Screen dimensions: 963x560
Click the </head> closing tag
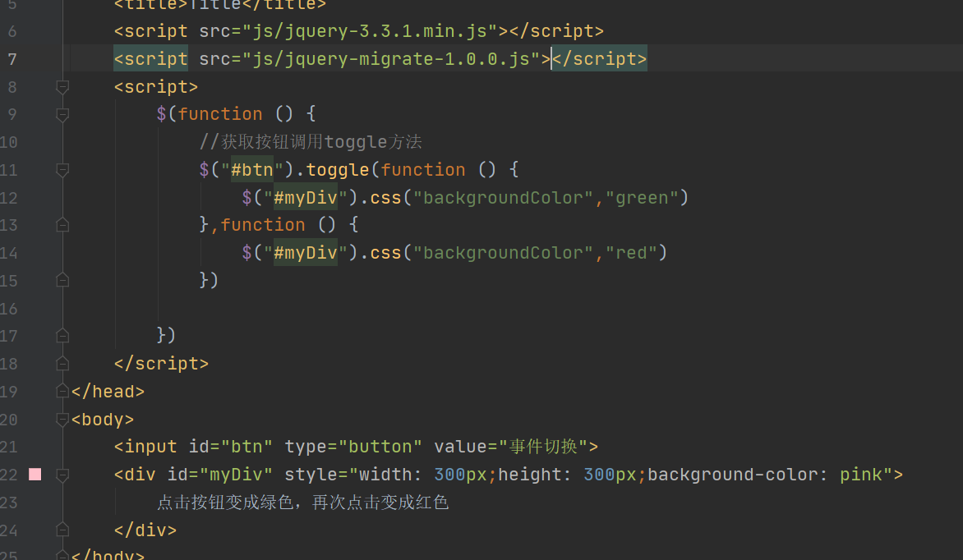coord(108,391)
